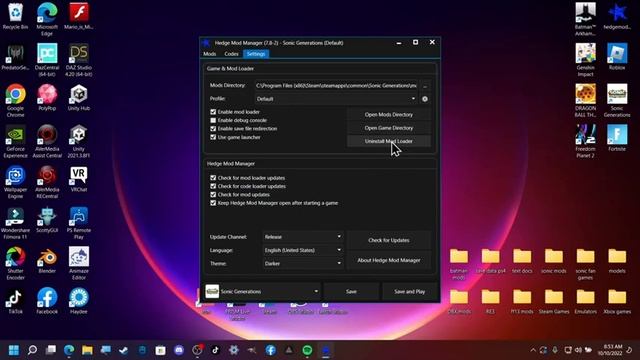Screen dimensions: 640x360
Task: Open Roblox desktop icon
Action: coord(617,57)
